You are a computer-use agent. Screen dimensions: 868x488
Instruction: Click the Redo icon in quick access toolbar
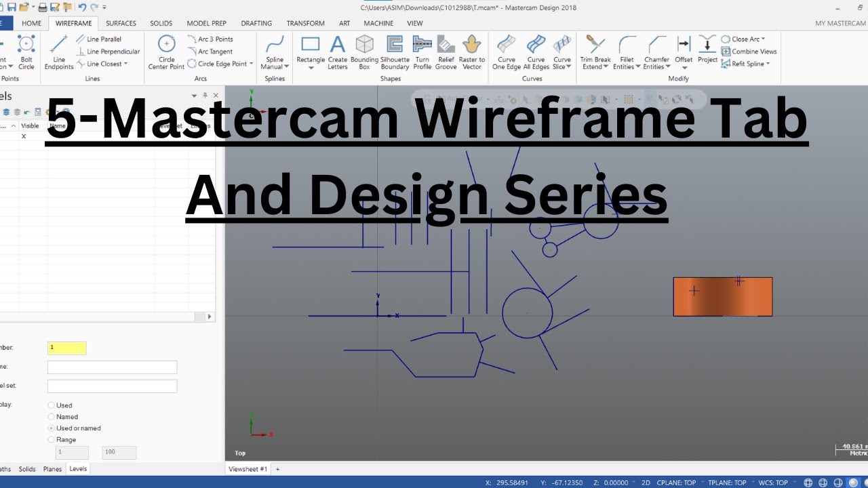point(94,7)
